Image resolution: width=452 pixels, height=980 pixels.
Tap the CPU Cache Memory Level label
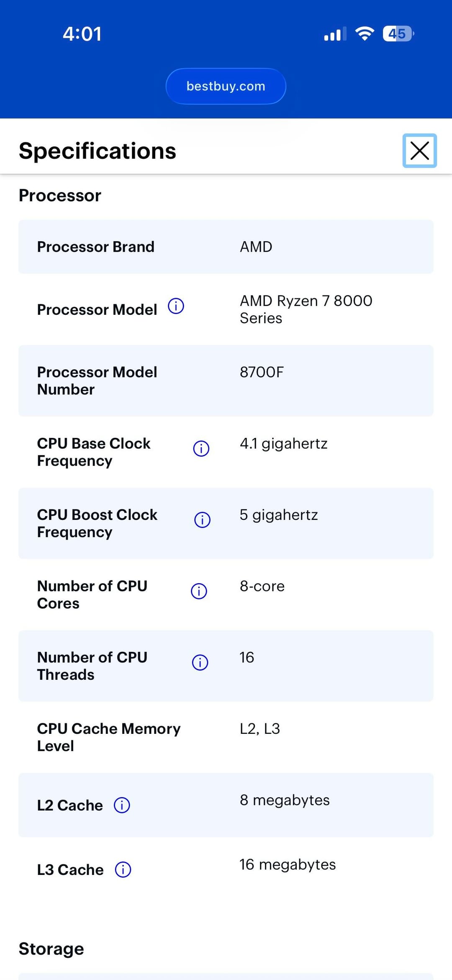click(x=108, y=737)
